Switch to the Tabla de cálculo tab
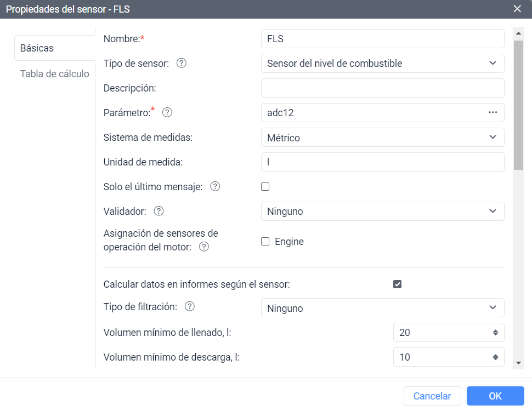This screenshot has height=411, width=532. tap(55, 73)
